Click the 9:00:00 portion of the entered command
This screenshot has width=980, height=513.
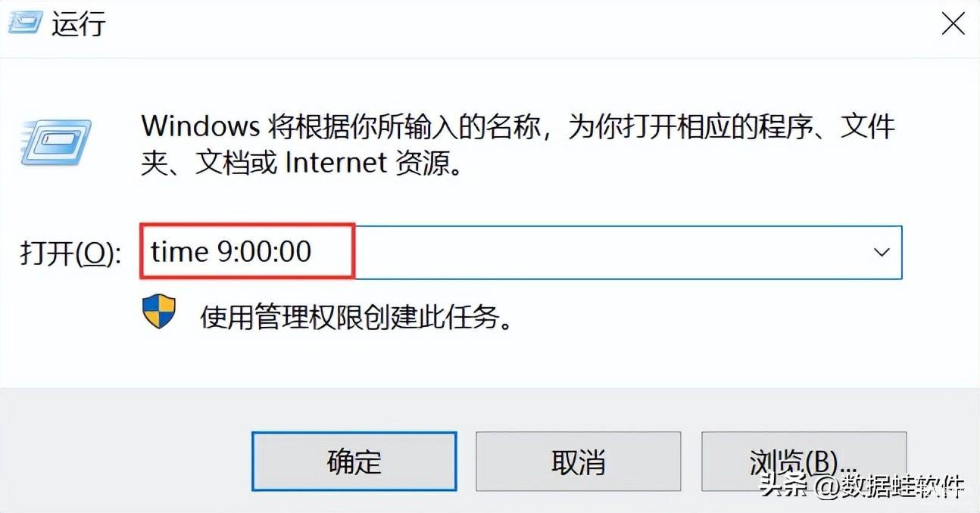pyautogui.click(x=264, y=251)
